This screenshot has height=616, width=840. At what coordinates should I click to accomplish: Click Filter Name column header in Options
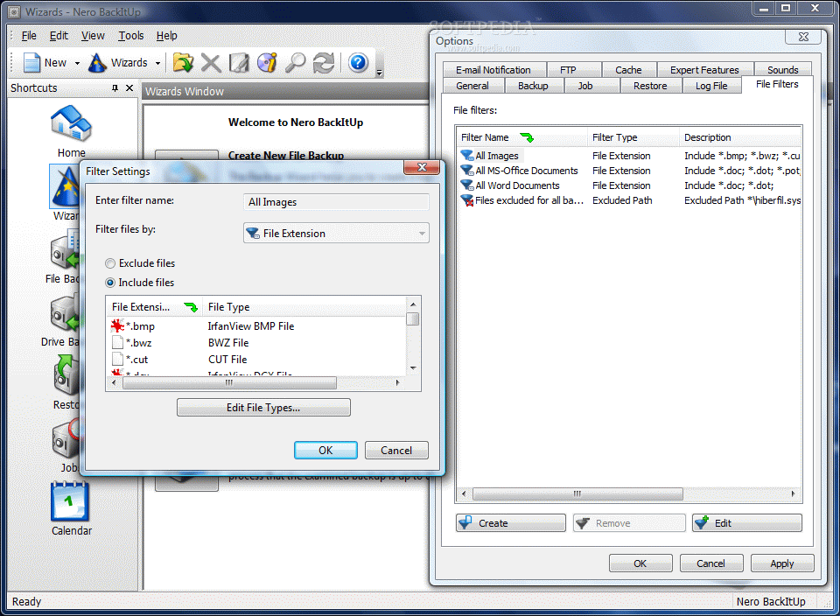coord(522,137)
